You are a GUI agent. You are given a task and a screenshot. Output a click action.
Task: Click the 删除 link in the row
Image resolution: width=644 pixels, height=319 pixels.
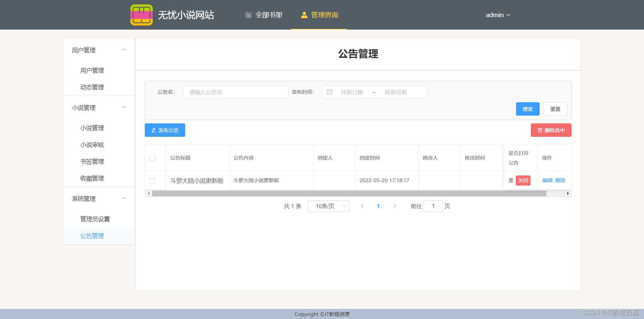(x=560, y=181)
